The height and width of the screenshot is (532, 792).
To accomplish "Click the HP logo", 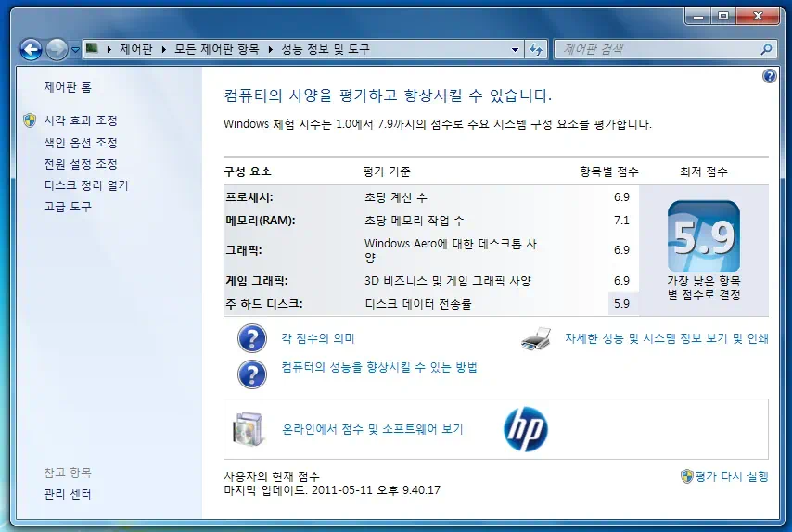I will pyautogui.click(x=526, y=429).
